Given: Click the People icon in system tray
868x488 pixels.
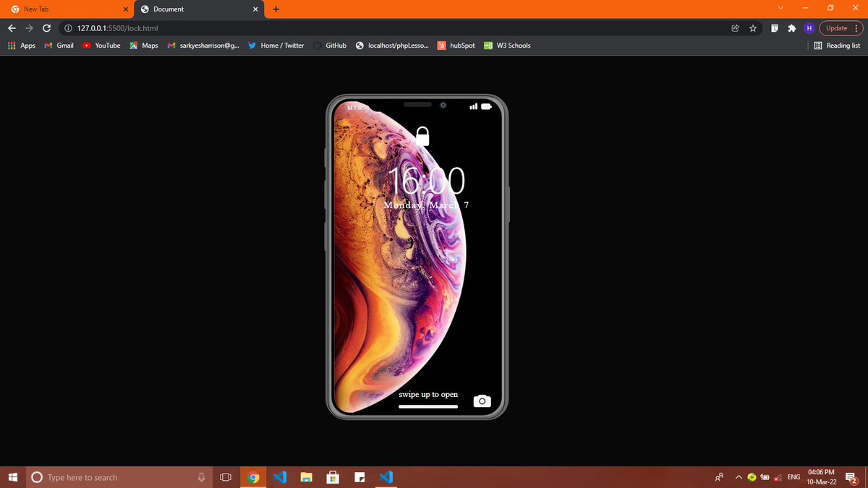Looking at the screenshot, I should point(719,477).
